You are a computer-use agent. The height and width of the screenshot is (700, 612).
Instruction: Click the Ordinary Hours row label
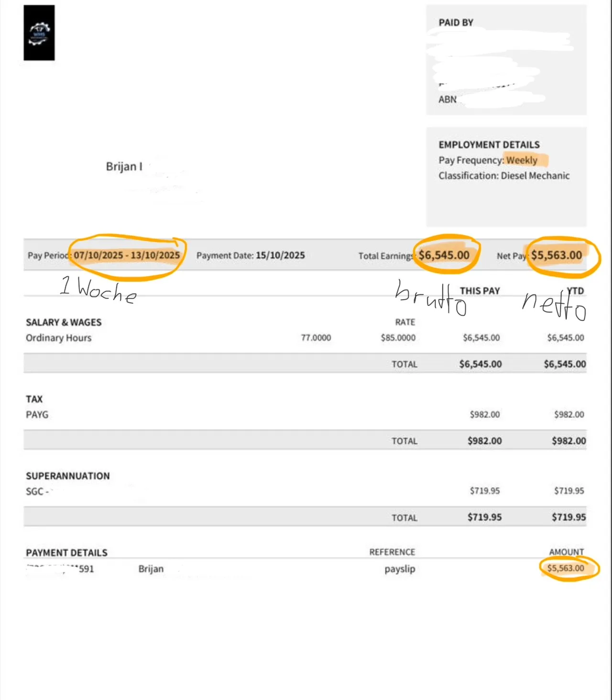(x=59, y=338)
